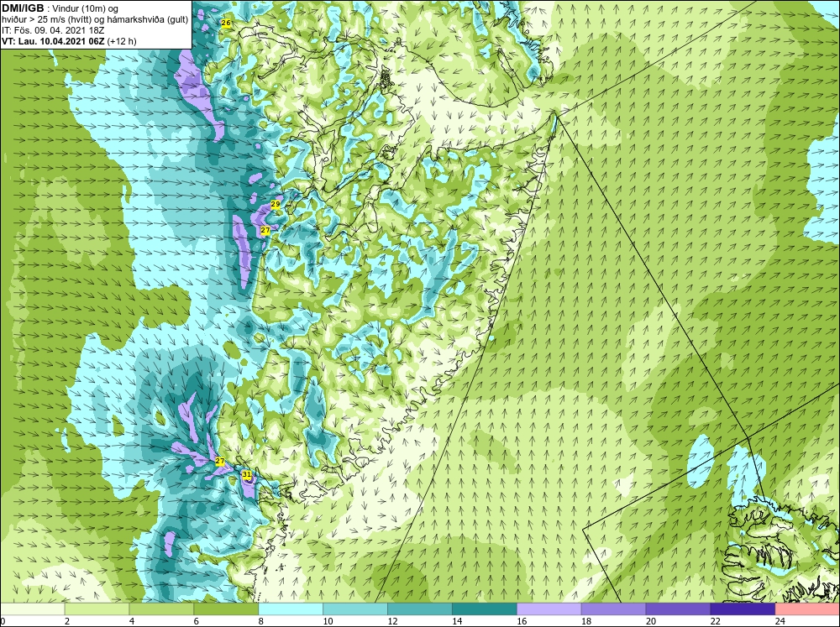Click the scale tick number 0

(3, 621)
